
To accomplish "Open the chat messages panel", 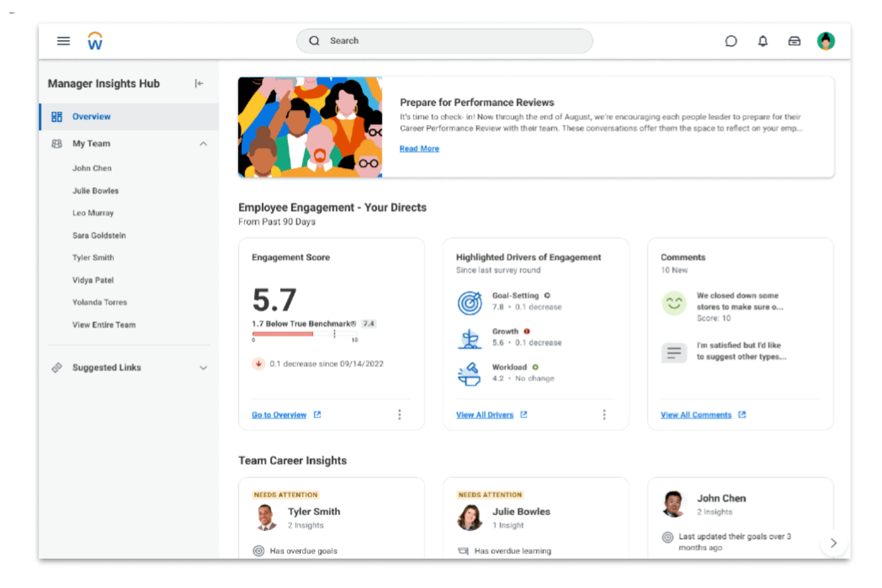I will (x=731, y=41).
